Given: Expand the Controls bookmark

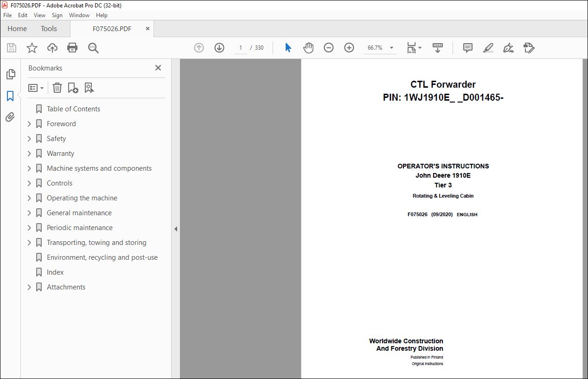Looking at the screenshot, I should pos(29,183).
